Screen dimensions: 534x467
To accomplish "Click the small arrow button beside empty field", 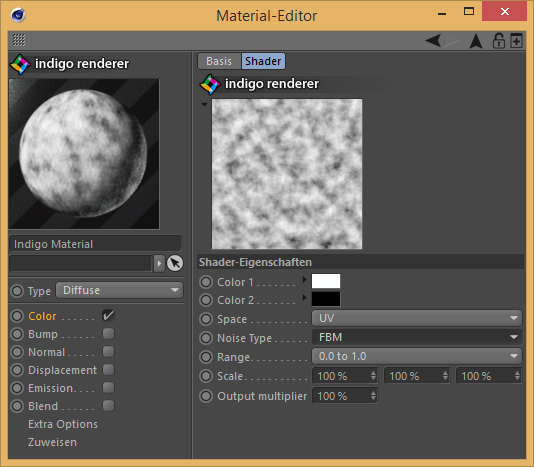I will [x=159, y=263].
